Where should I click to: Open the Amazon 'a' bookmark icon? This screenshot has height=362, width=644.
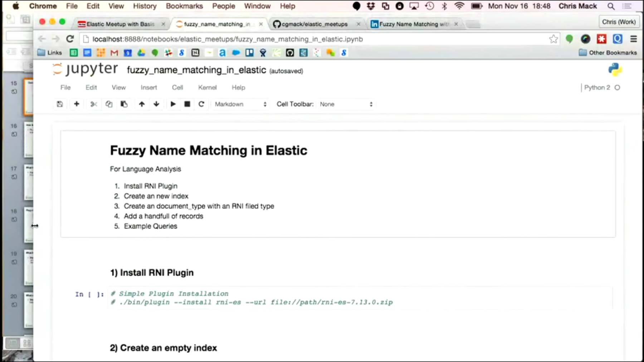[222, 53]
